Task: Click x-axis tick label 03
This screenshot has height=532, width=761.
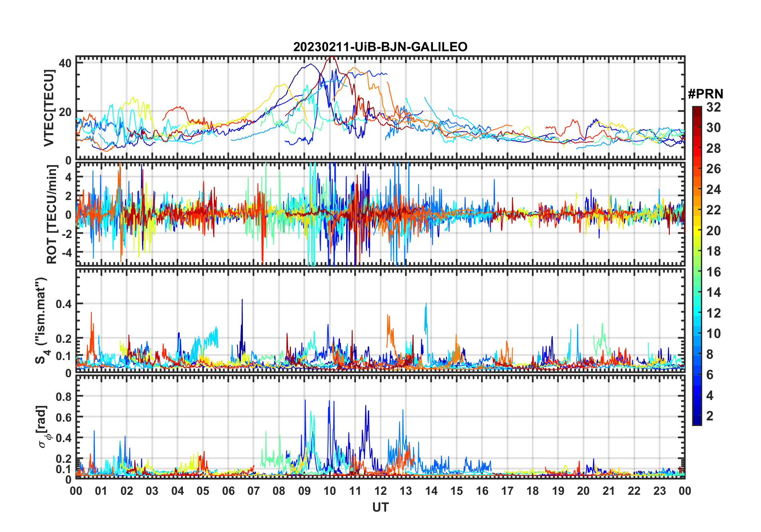Action: click(x=152, y=491)
